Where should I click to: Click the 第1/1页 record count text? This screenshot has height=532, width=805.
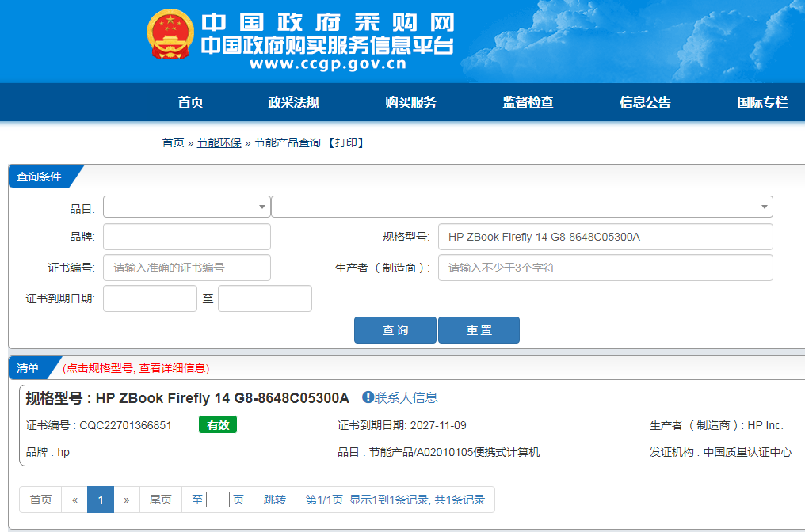(395, 500)
